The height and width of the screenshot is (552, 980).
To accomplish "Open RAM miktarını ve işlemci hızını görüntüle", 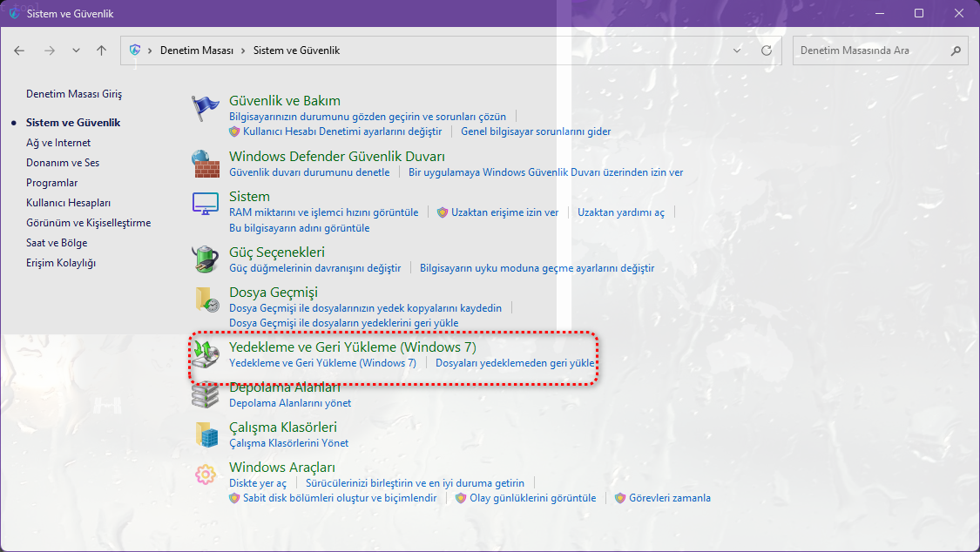I will point(324,212).
